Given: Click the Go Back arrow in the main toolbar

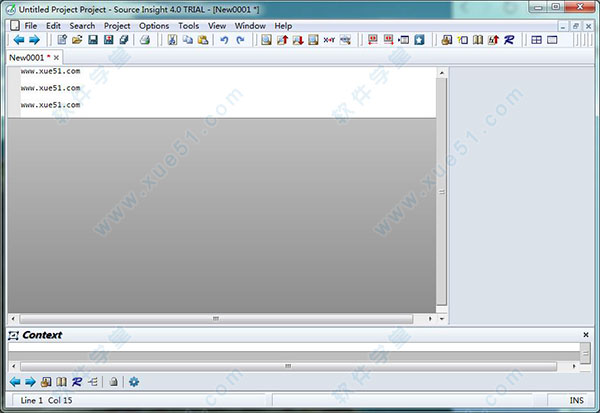Looking at the screenshot, I should coord(18,40).
